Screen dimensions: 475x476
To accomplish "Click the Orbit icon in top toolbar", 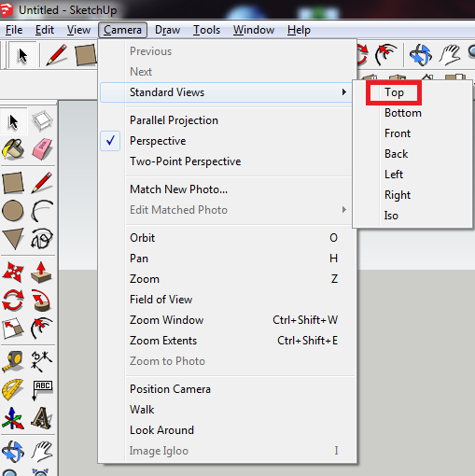I will pos(421,54).
